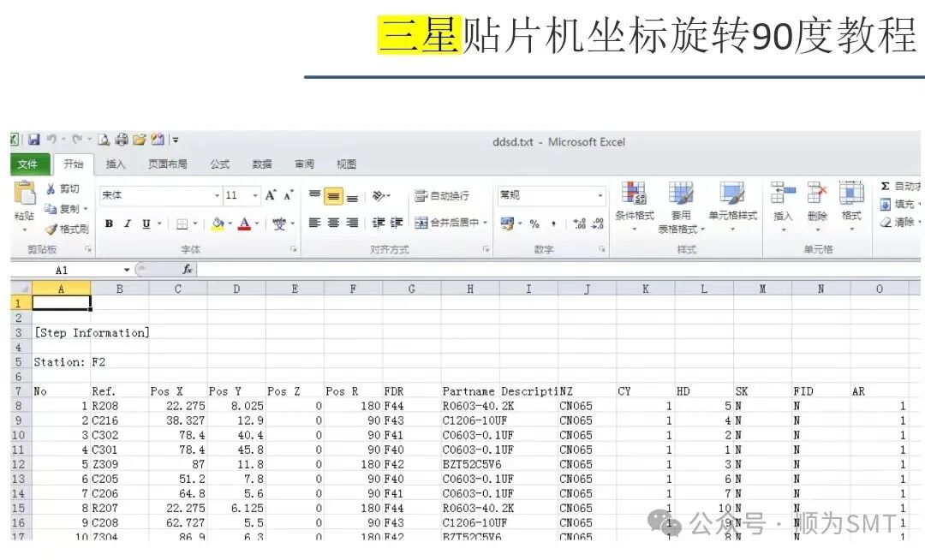The width and height of the screenshot is (925, 560).
Task: Click the comma style icon
Action: (553, 223)
